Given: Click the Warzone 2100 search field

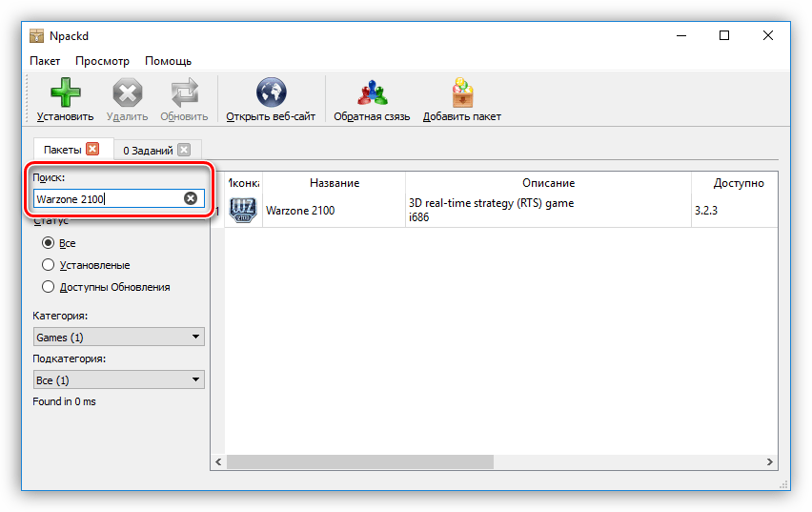Looking at the screenshot, I should pyautogui.click(x=105, y=198).
